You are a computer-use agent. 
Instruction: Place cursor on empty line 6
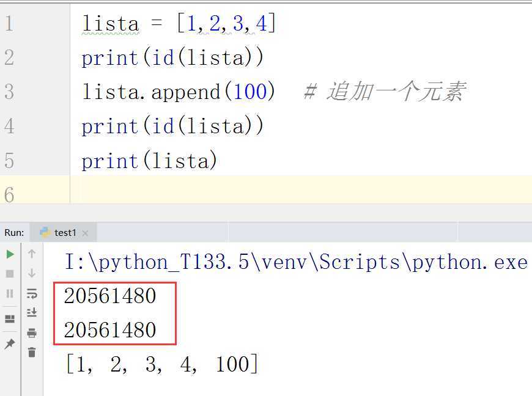click(x=245, y=194)
